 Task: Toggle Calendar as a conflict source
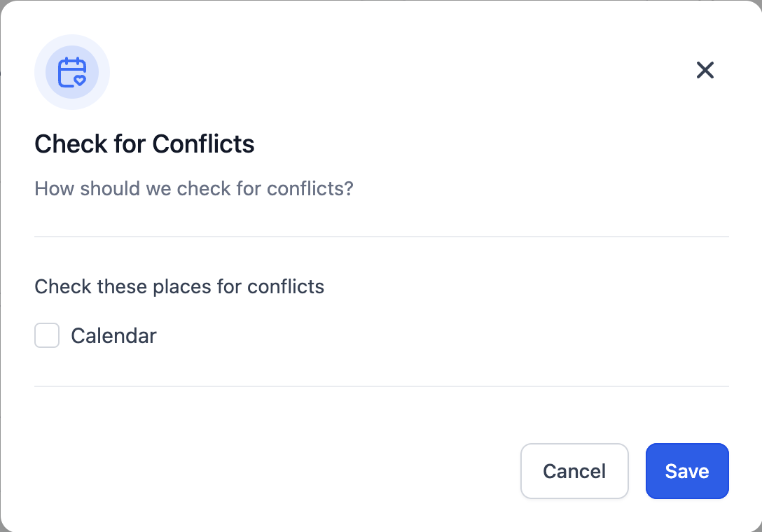pyautogui.click(x=47, y=335)
